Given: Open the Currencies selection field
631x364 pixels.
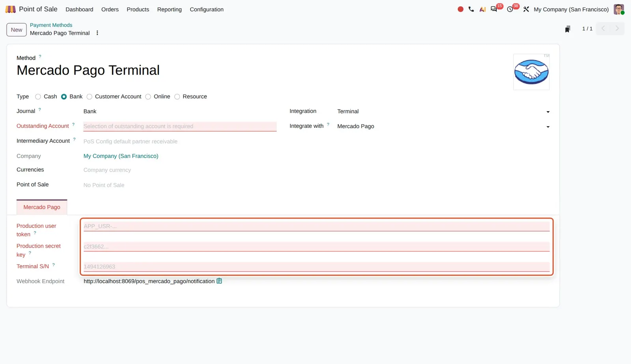Looking at the screenshot, I should point(180,170).
